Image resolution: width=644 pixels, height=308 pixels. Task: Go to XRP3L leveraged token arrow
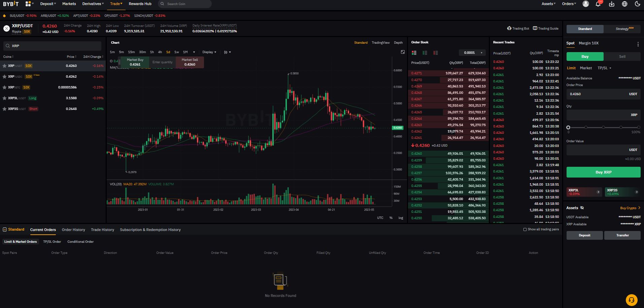(598, 192)
